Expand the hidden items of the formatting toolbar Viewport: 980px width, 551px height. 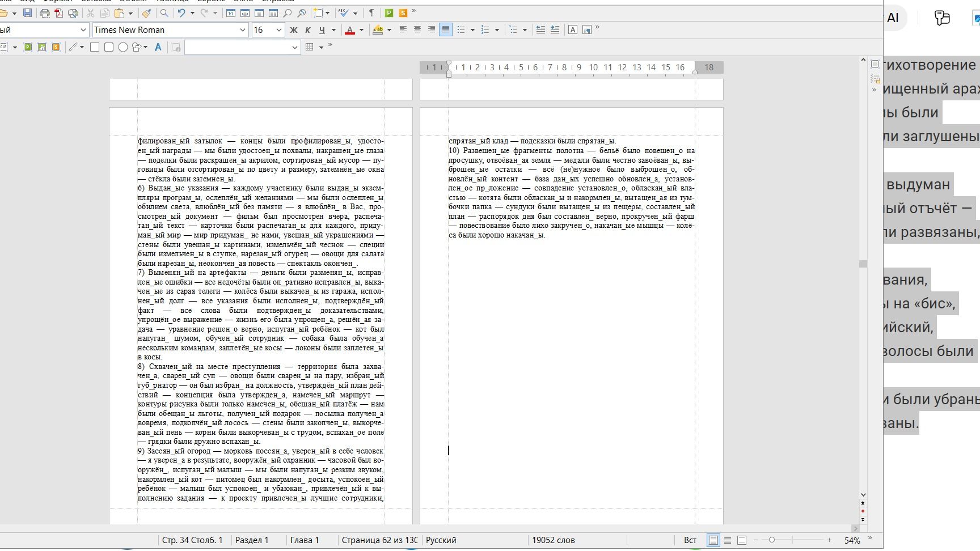tap(597, 28)
